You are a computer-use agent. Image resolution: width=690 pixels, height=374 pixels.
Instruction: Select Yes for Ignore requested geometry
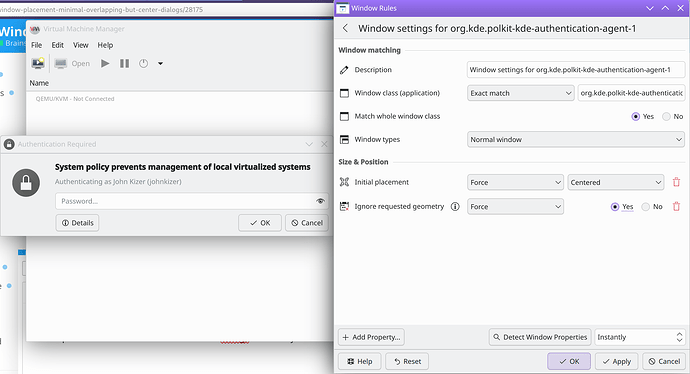[x=615, y=207]
